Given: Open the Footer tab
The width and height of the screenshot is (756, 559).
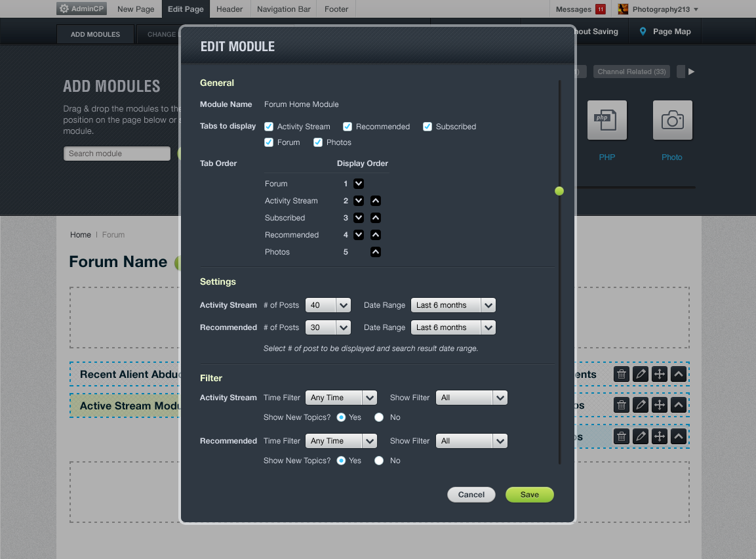Looking at the screenshot, I should click(x=336, y=9).
